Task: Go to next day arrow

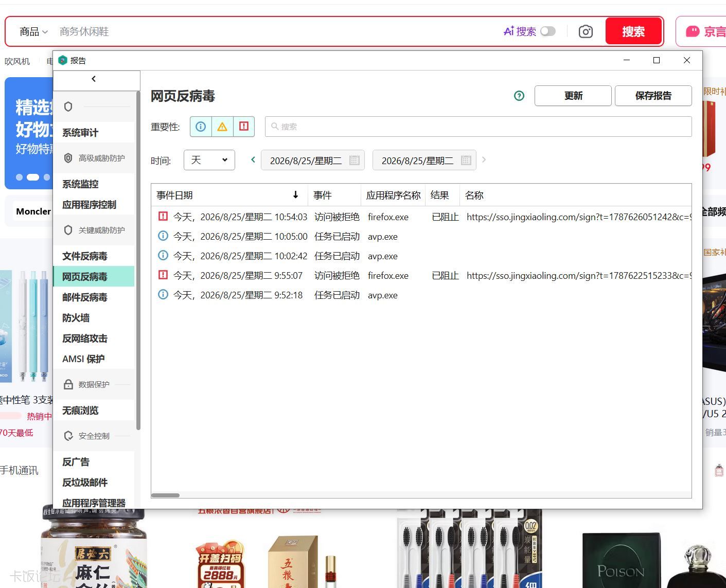Action: [484, 160]
